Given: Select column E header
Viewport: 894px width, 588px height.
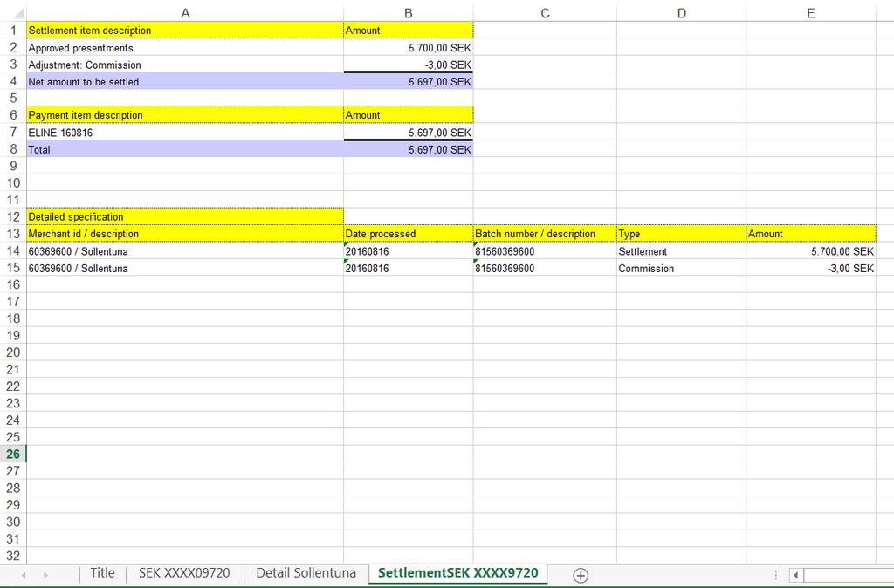Looking at the screenshot, I should pyautogui.click(x=811, y=13).
